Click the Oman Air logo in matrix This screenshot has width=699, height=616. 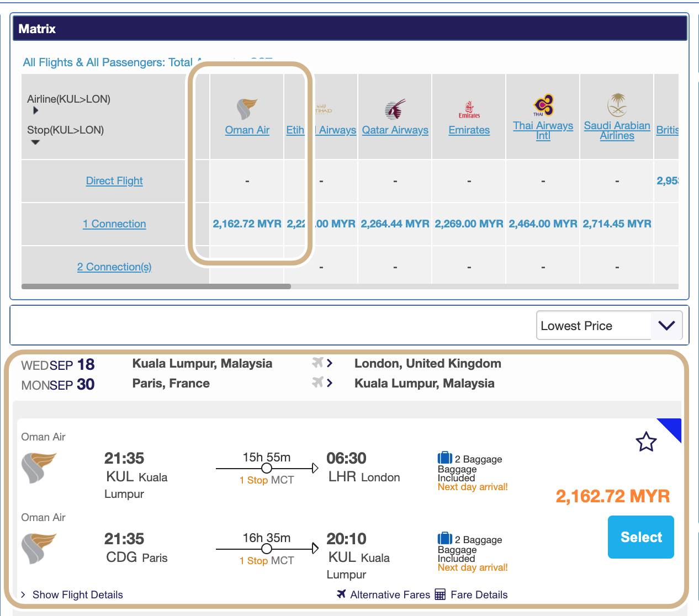[x=247, y=109]
